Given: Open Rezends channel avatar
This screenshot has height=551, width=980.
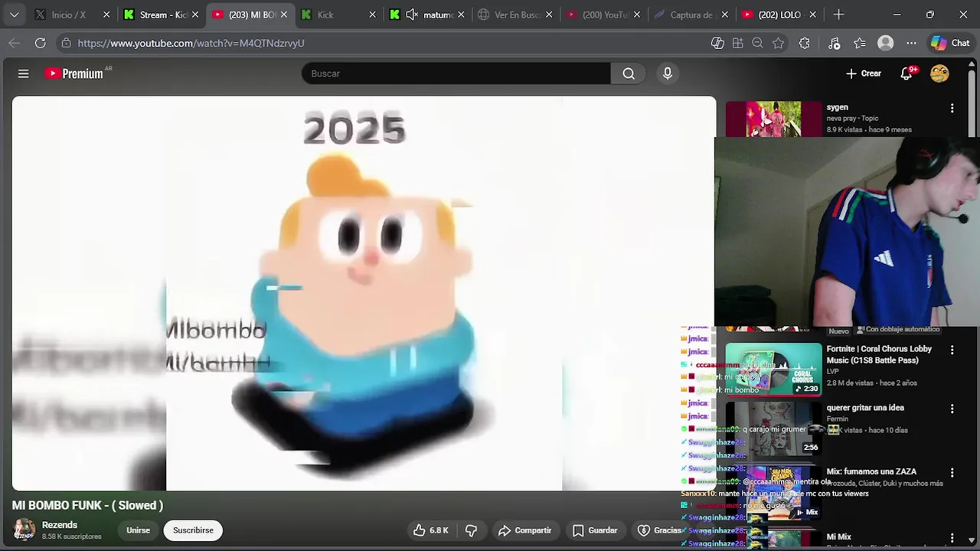Looking at the screenshot, I should [x=24, y=530].
